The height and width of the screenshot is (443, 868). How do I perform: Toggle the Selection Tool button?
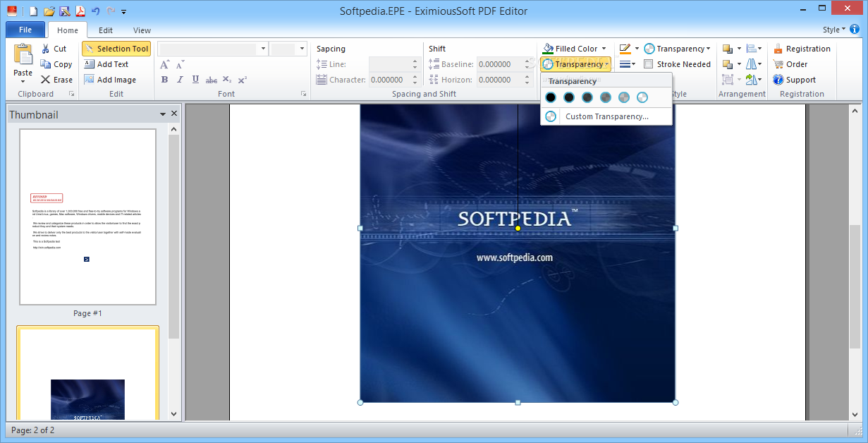click(x=116, y=49)
